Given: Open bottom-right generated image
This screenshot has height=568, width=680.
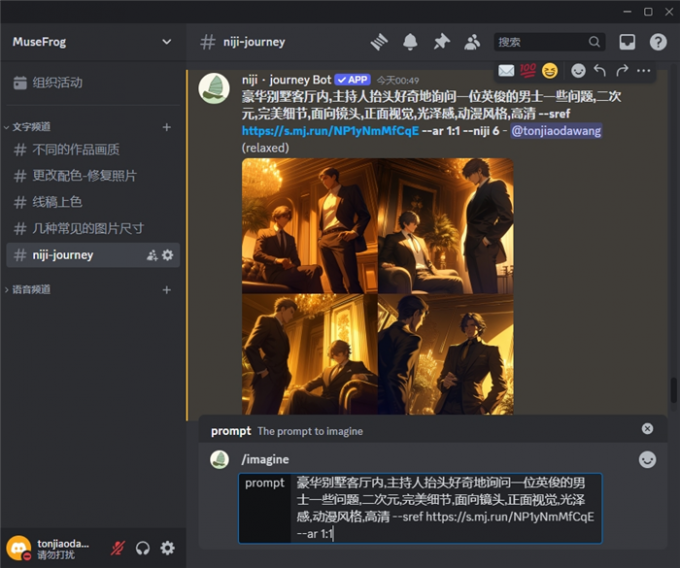Looking at the screenshot, I should (x=445, y=354).
